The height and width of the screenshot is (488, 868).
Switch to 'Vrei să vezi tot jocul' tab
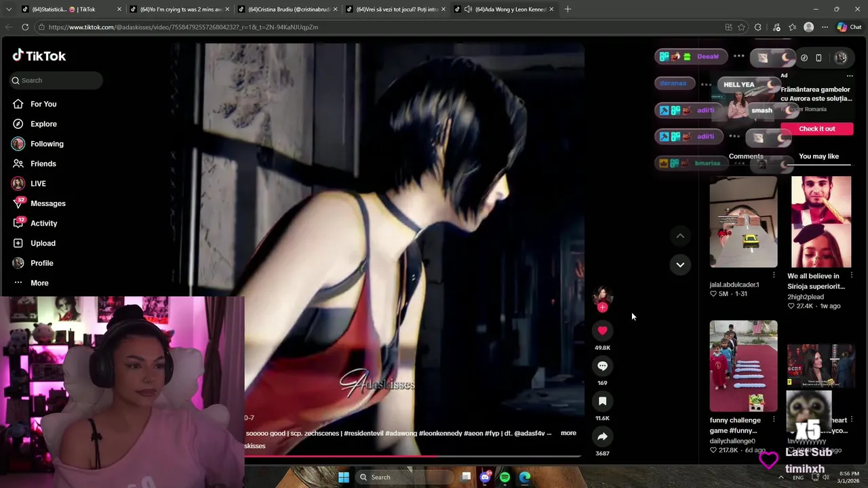pos(397,9)
